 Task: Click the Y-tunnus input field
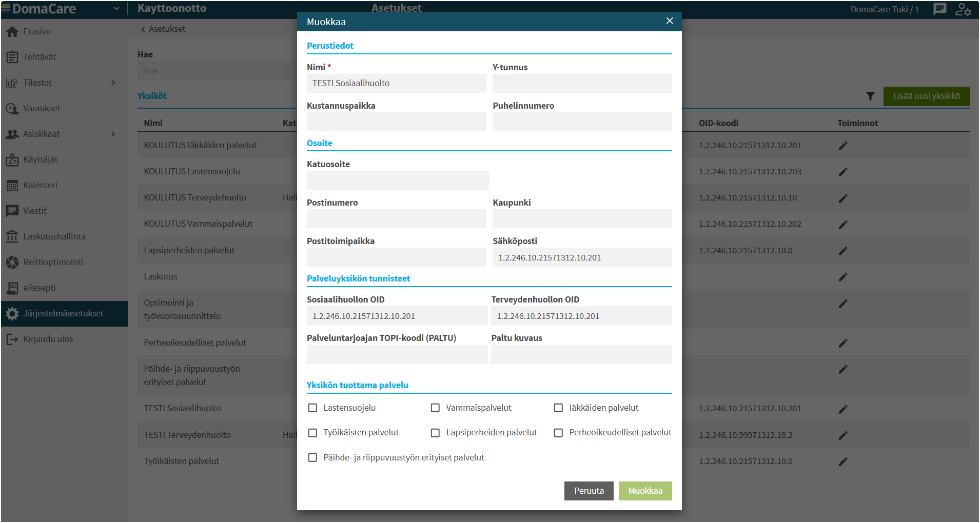[582, 83]
